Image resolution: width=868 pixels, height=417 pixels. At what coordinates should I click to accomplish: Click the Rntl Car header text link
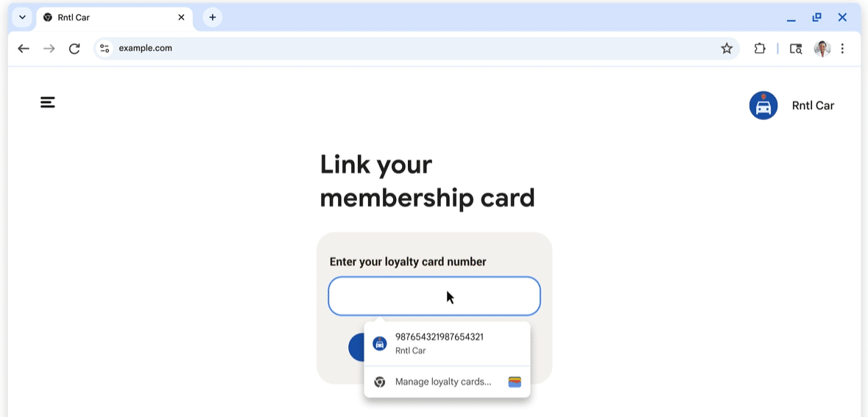point(813,105)
